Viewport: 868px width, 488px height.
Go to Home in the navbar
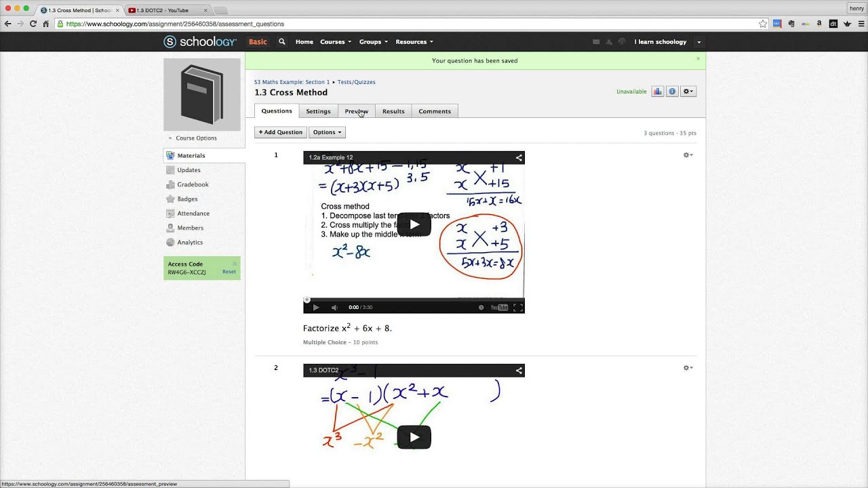point(304,42)
